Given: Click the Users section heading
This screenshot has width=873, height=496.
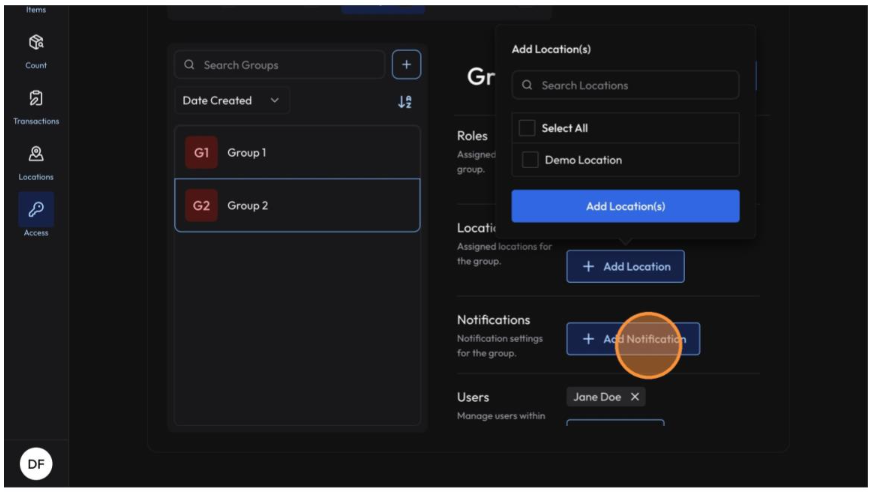Looking at the screenshot, I should (x=473, y=397).
